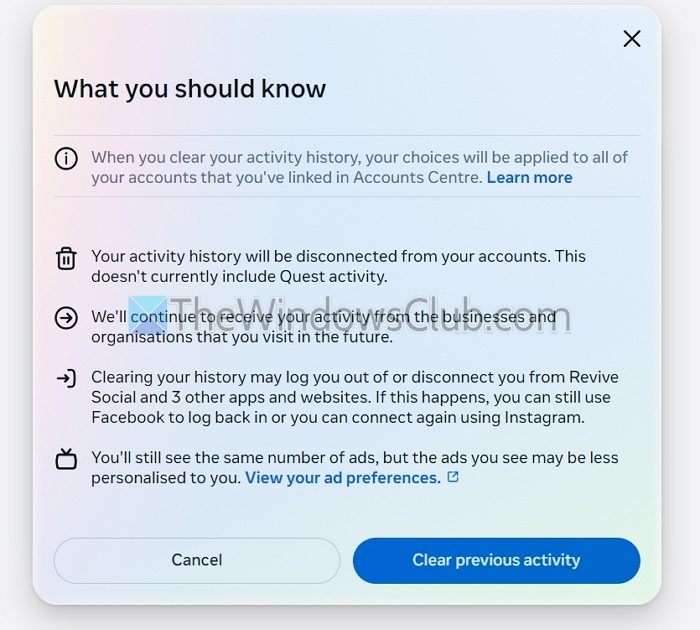Confirm with Clear previous activity button
The image size is (700, 630).
(x=496, y=560)
